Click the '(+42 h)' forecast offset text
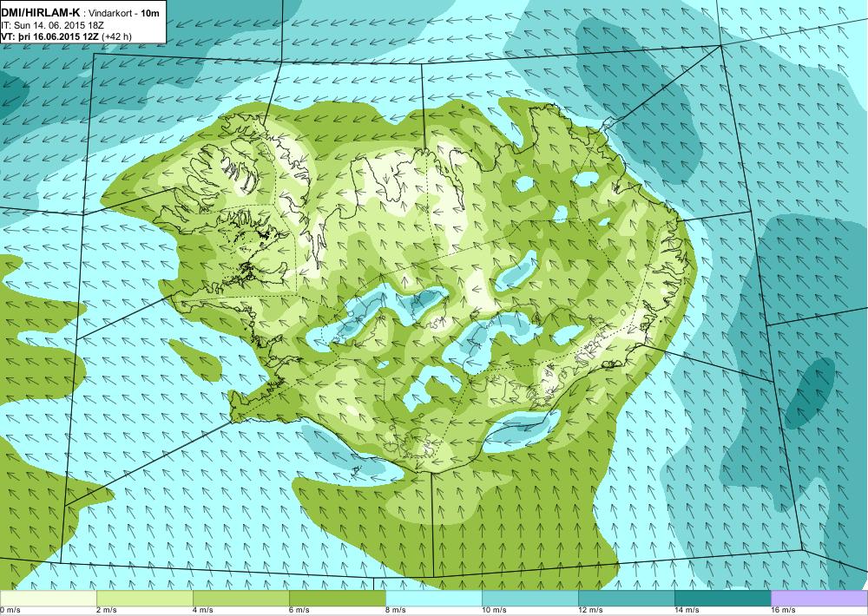The width and height of the screenshot is (868, 616). click(x=117, y=37)
